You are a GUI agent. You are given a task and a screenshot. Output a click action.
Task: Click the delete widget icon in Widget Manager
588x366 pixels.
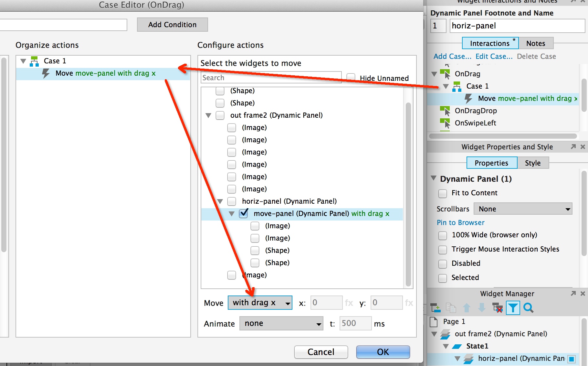click(x=497, y=308)
